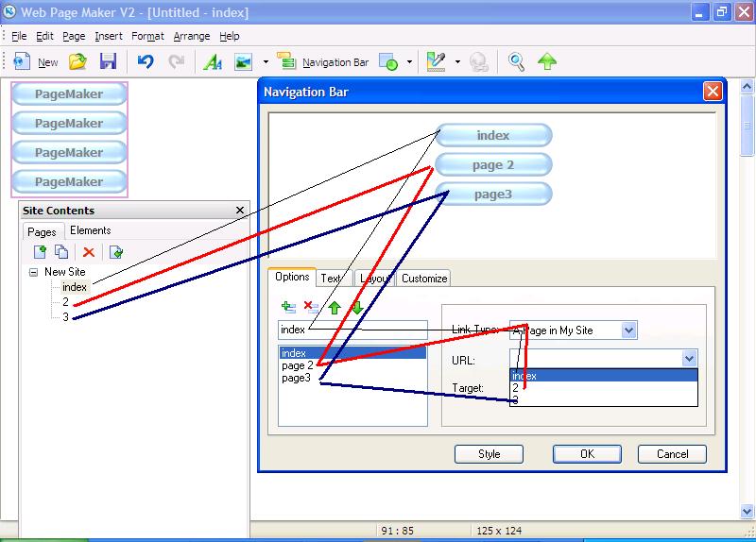Click the green Publish up-arrow icon
The height and width of the screenshot is (542, 756).
point(547,62)
